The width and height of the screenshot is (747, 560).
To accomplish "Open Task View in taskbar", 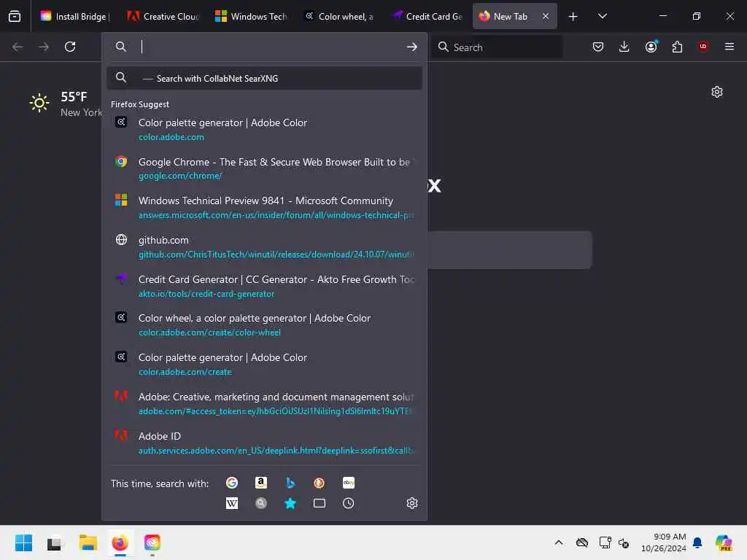I will point(54,542).
